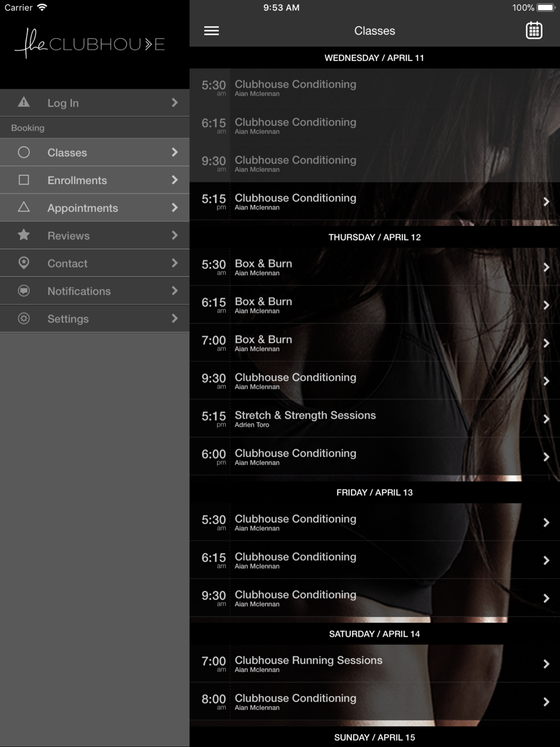Click the Enrollments square icon
Image resolution: width=560 pixels, height=747 pixels.
[x=24, y=180]
